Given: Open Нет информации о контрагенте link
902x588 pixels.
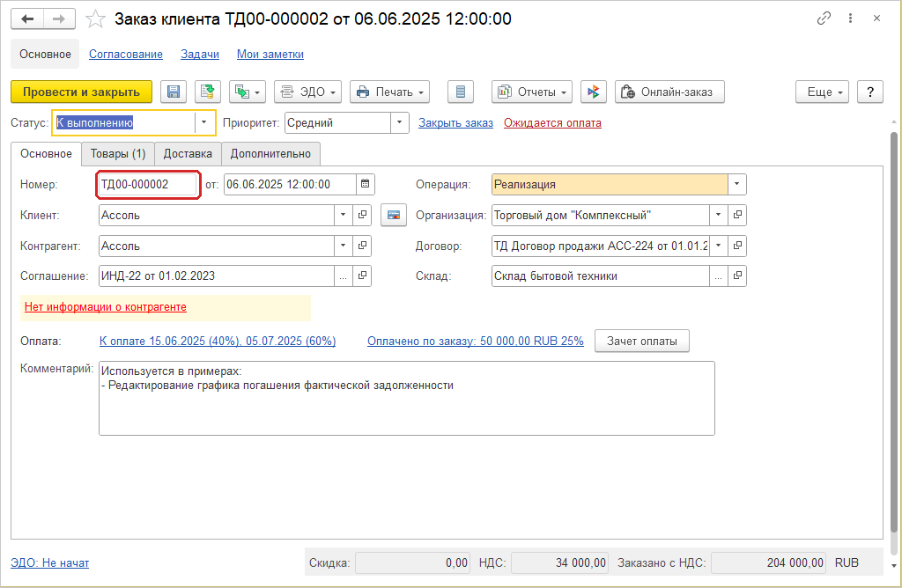Looking at the screenshot, I should pos(106,307).
